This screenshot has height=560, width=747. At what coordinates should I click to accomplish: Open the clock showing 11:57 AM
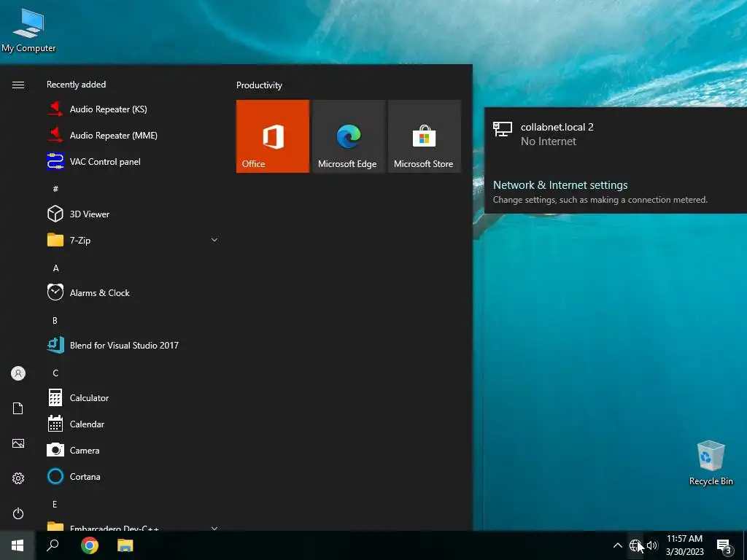[x=684, y=545]
